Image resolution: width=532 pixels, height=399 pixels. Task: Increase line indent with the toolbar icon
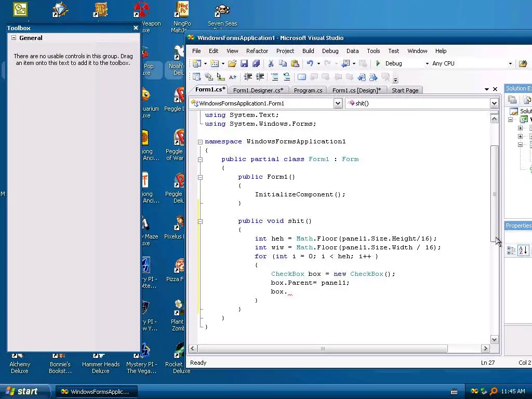tap(260, 77)
